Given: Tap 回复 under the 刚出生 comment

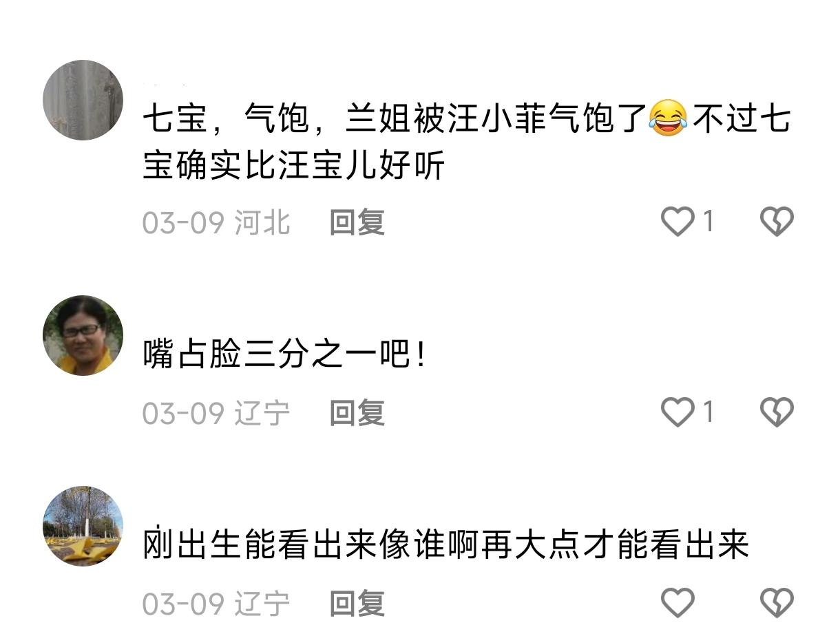Looking at the screenshot, I should [357, 603].
